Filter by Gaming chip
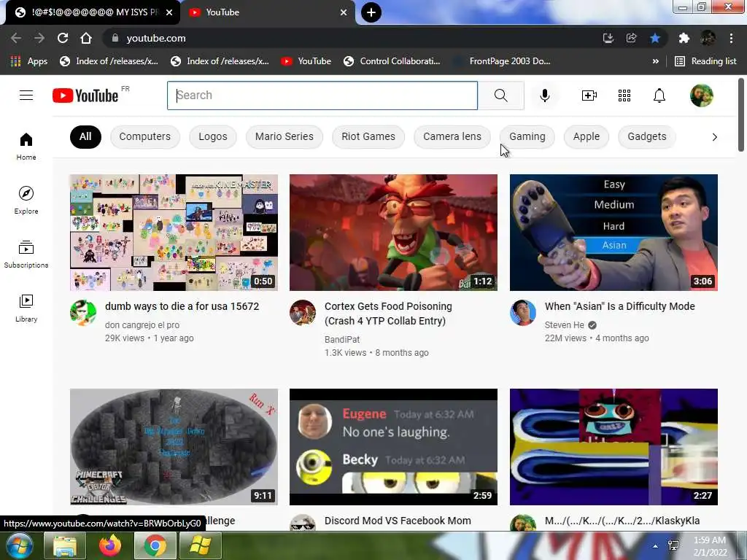Viewport: 747px width, 560px height. point(527,136)
